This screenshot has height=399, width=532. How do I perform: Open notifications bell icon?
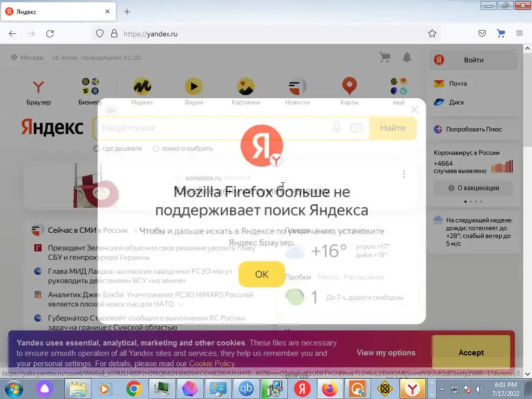point(407,57)
